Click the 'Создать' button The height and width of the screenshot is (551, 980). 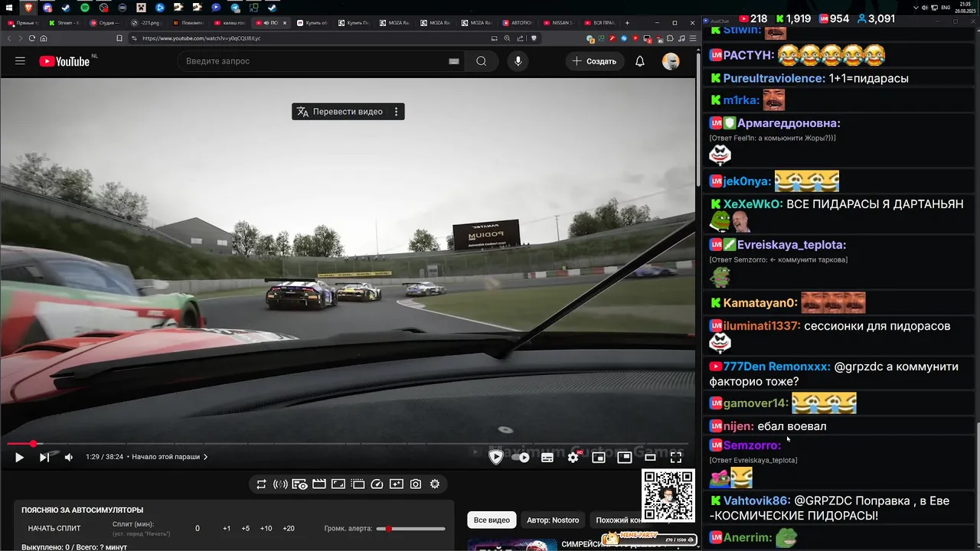pyautogui.click(x=594, y=61)
